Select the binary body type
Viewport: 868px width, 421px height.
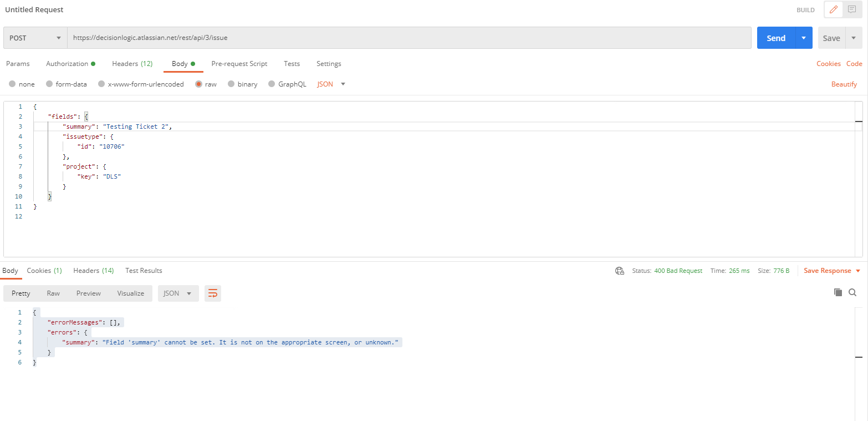coord(243,84)
